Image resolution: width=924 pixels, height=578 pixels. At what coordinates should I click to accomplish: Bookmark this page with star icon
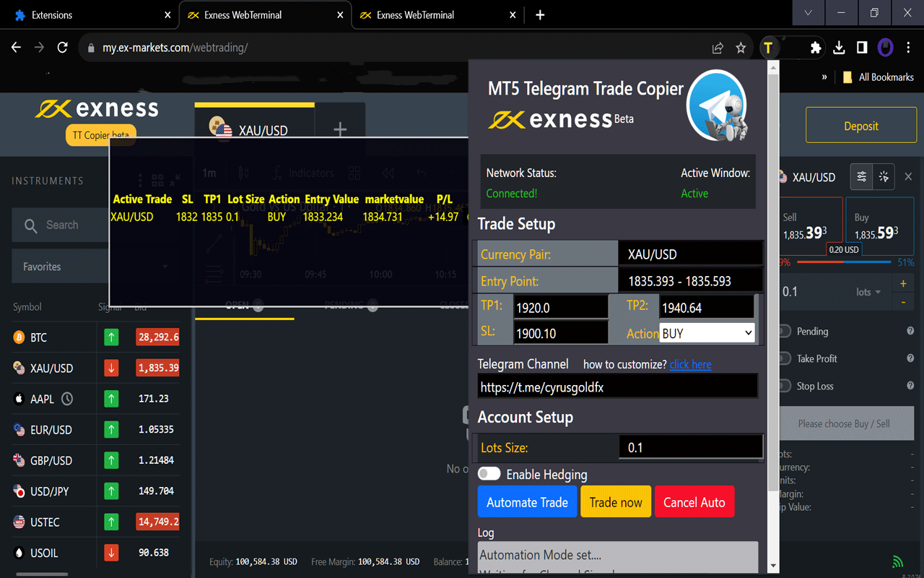pyautogui.click(x=741, y=48)
